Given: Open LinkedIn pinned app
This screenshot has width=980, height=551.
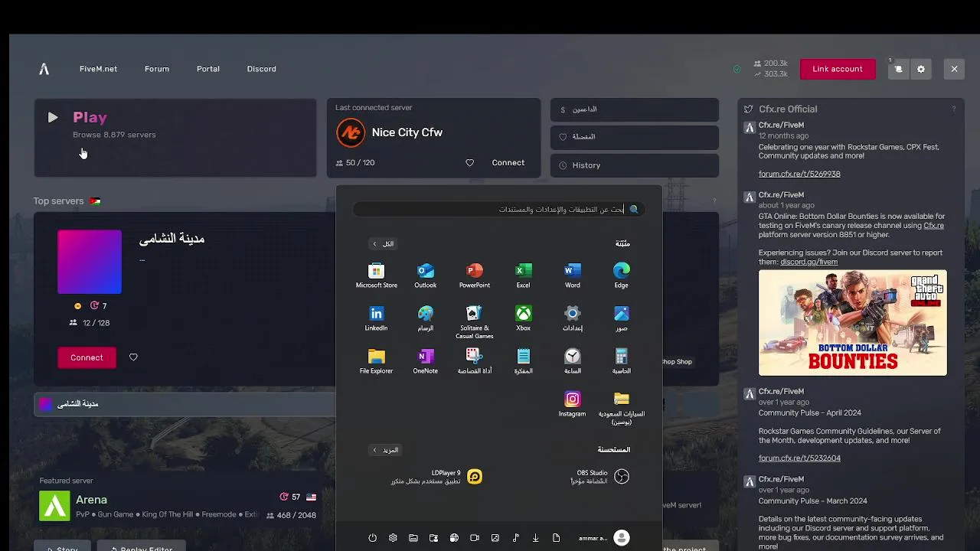Looking at the screenshot, I should point(376,318).
